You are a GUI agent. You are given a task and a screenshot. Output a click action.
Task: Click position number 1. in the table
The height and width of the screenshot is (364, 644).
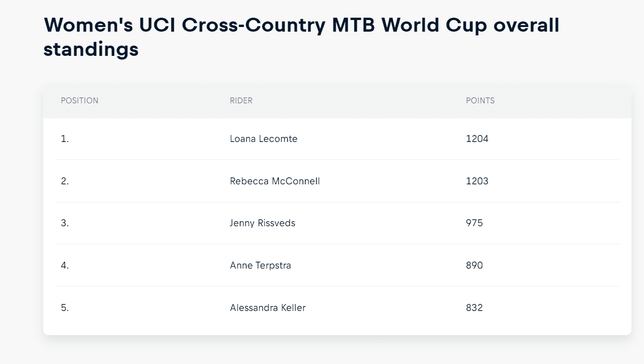coord(65,139)
